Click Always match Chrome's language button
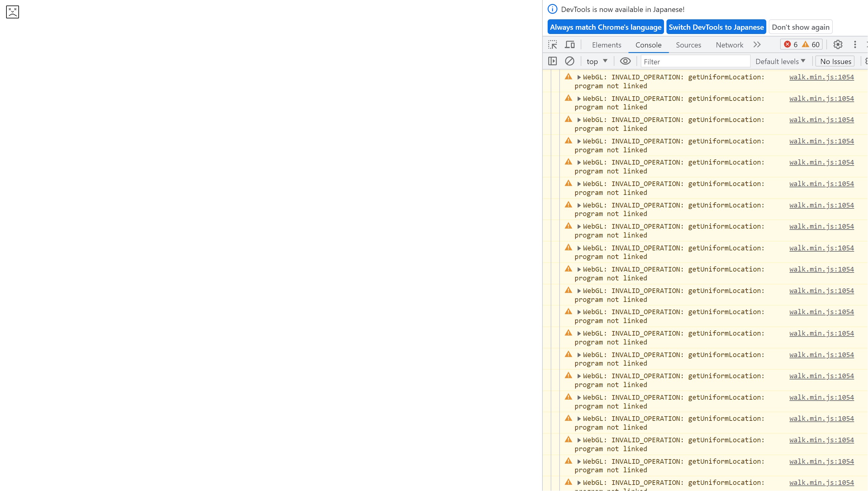868x491 pixels. 606,27
